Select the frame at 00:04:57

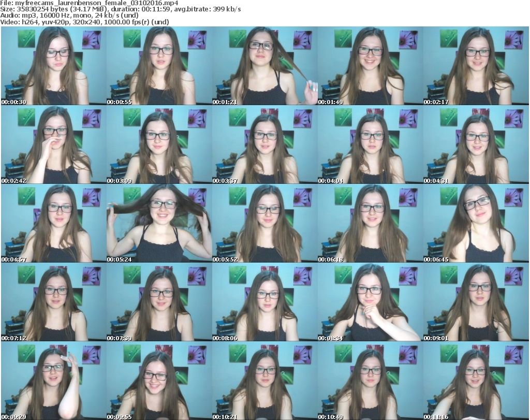54,223
